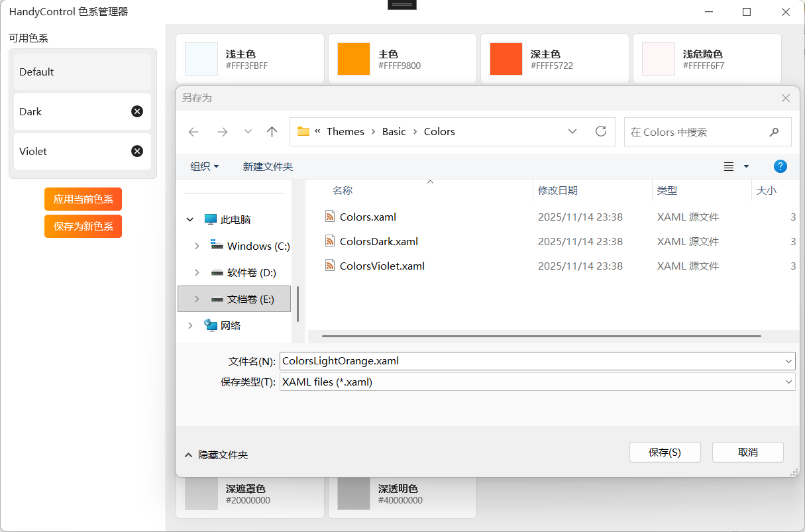Click the This PC monitor icon
Screen dimensions: 805x532
[x=211, y=219]
